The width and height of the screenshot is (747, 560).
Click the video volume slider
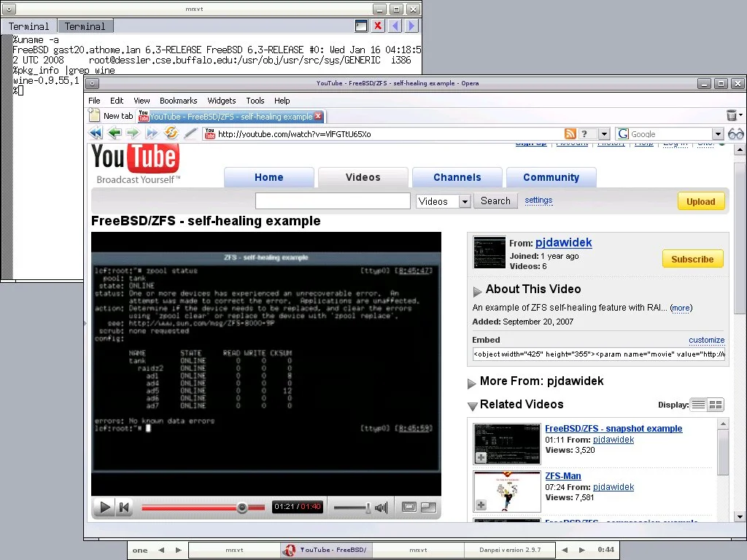(352, 507)
